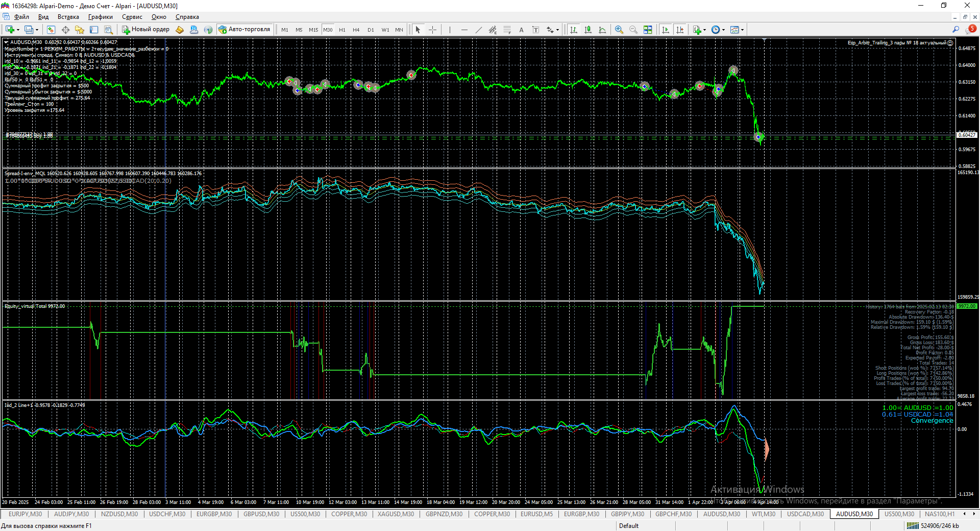Image resolution: width=980 pixels, height=531 pixels.
Task: Select the arrow cursor tool
Action: pos(418,30)
